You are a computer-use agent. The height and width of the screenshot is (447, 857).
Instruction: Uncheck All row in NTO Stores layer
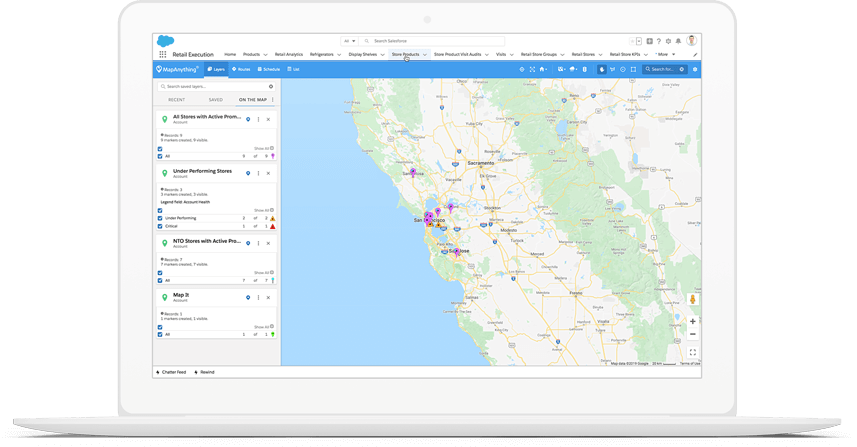(160, 280)
